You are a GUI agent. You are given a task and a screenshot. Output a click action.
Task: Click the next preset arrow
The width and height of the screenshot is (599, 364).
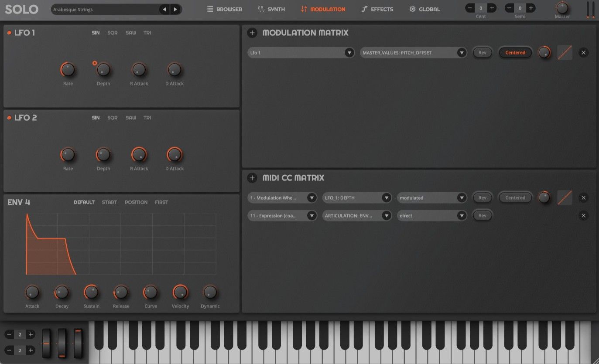point(175,9)
